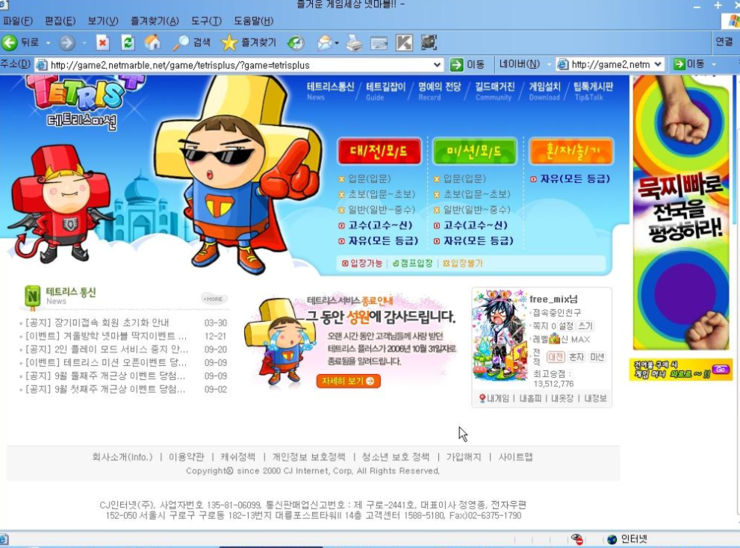
Task: Refresh the page with the green arrows icon
Action: click(127, 43)
